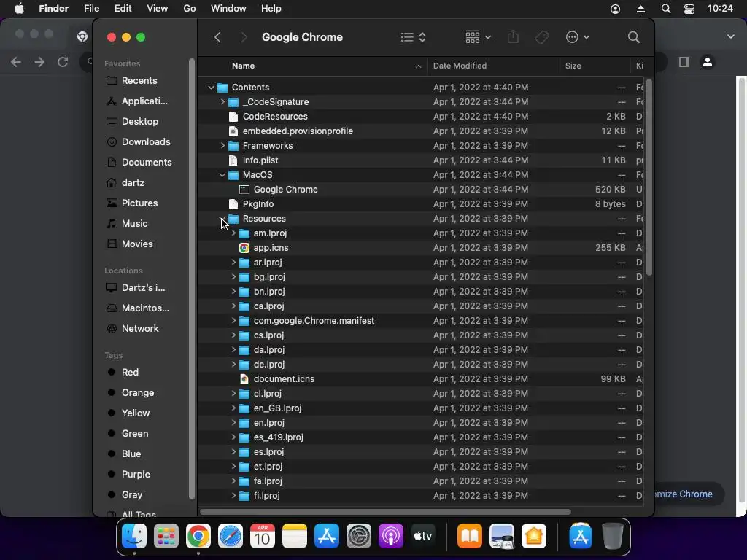Go forward with the Finder forward arrow
The image size is (747, 560).
[244, 37]
